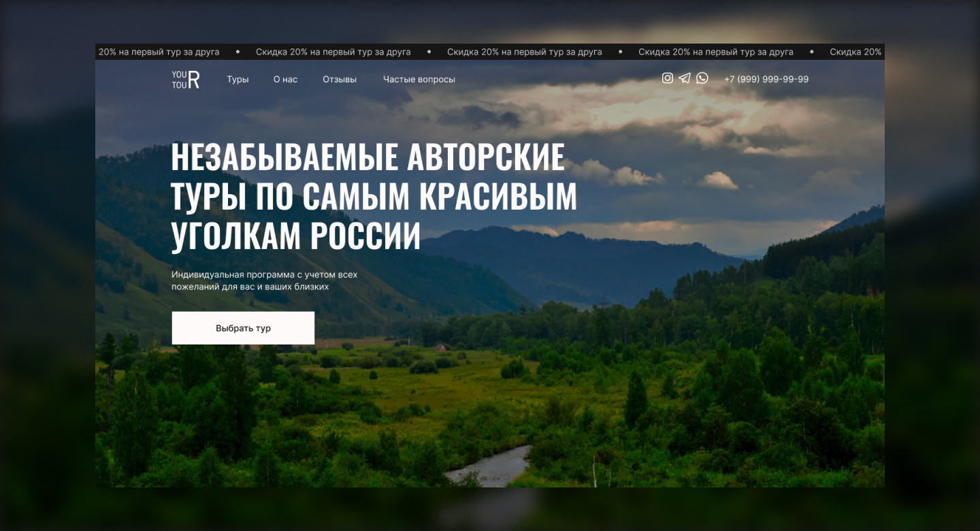Click the Выбрать тур button
The height and width of the screenshot is (531, 980).
243,328
